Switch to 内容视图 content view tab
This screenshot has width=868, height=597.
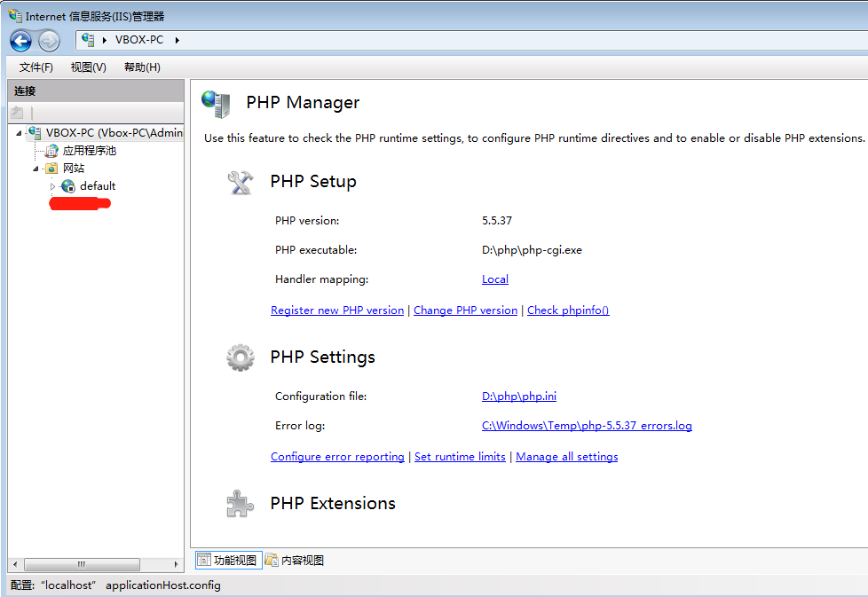(295, 560)
